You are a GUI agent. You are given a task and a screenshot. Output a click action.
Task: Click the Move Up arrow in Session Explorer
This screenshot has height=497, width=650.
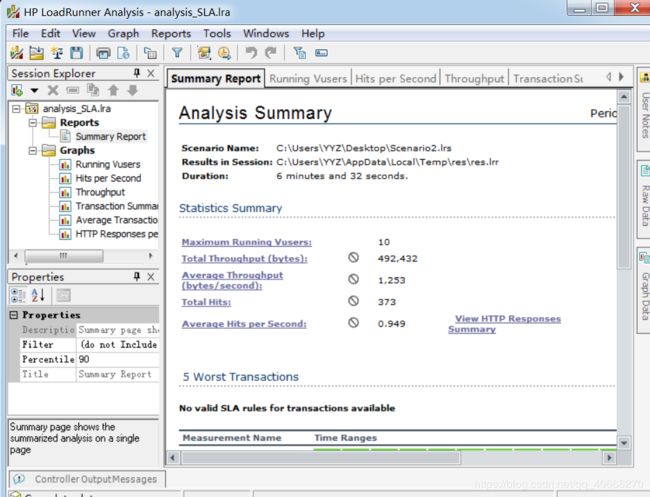(113, 90)
